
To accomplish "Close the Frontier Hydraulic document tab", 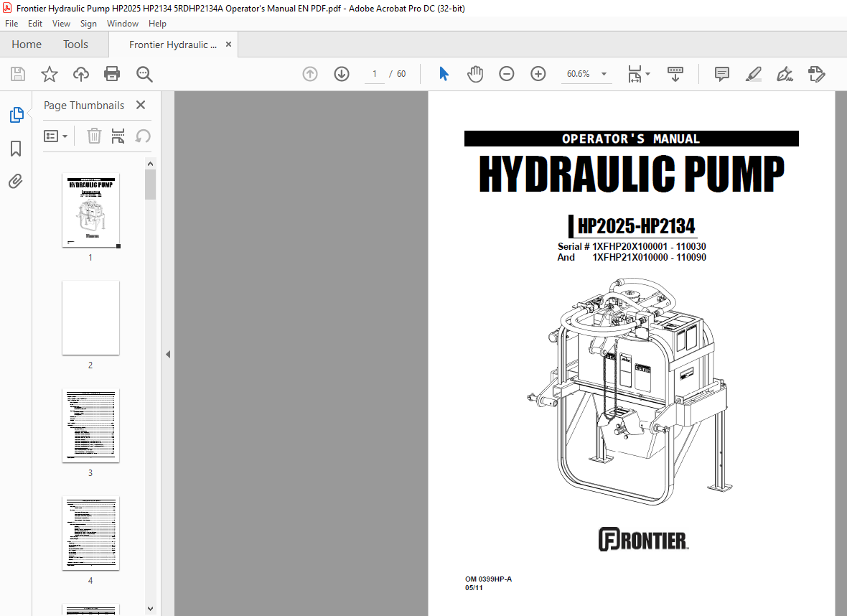I will [228, 45].
